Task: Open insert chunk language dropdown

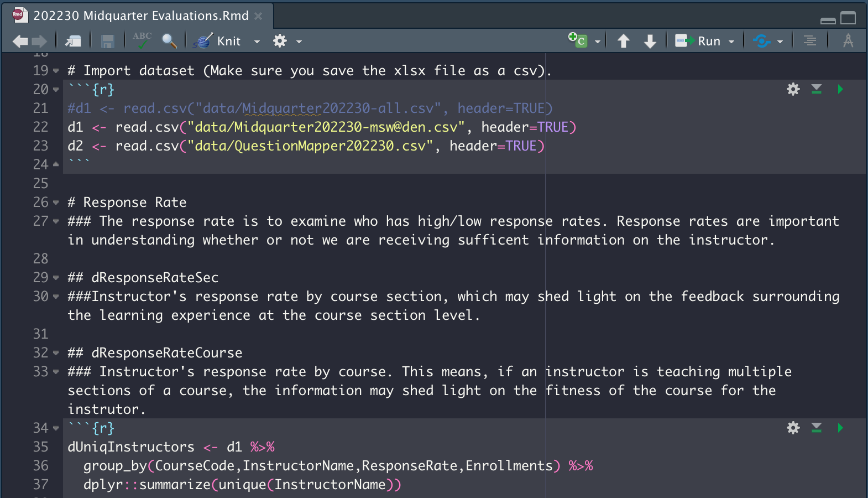Action: [598, 41]
